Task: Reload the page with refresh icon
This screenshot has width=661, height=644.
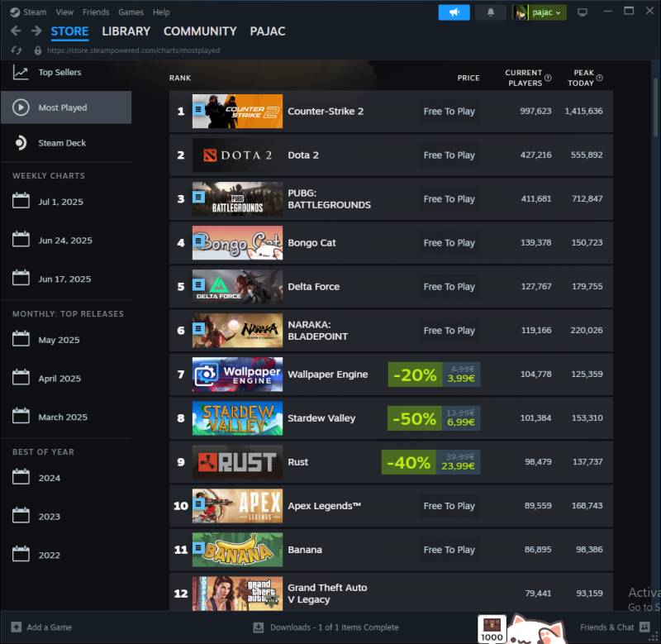Action: tap(17, 50)
